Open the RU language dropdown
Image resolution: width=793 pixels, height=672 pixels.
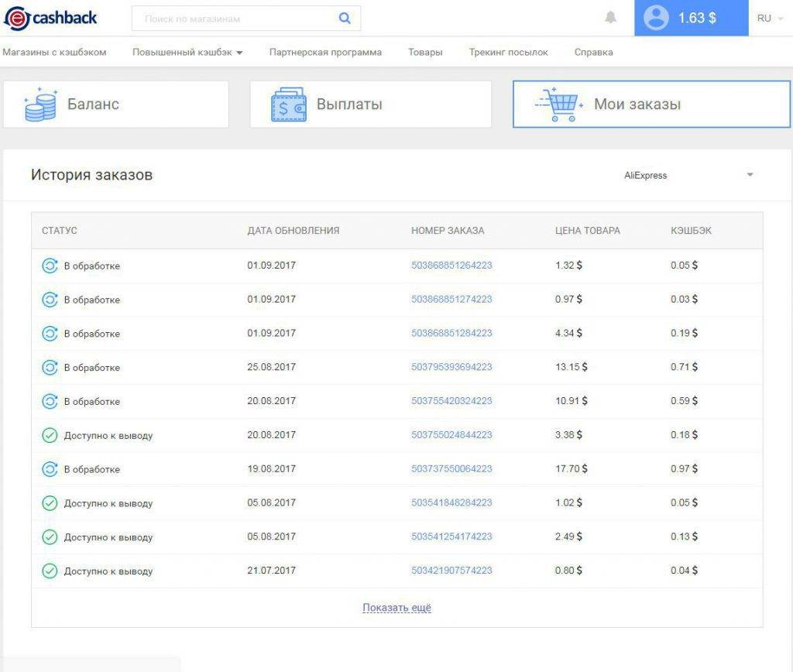tap(769, 18)
